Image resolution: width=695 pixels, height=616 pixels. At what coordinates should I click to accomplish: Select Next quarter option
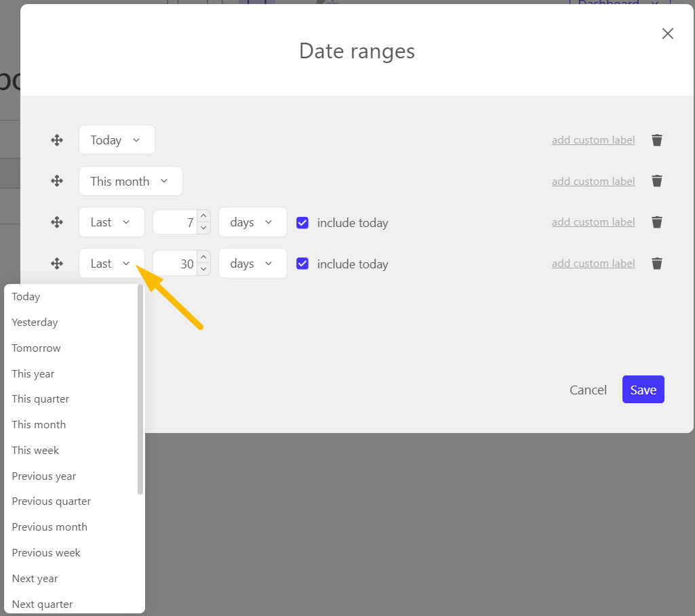71,604
